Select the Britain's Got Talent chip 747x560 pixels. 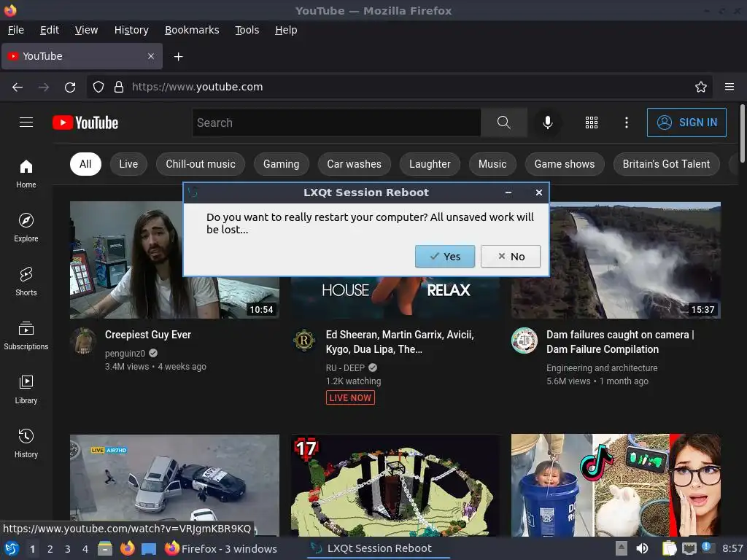(666, 164)
